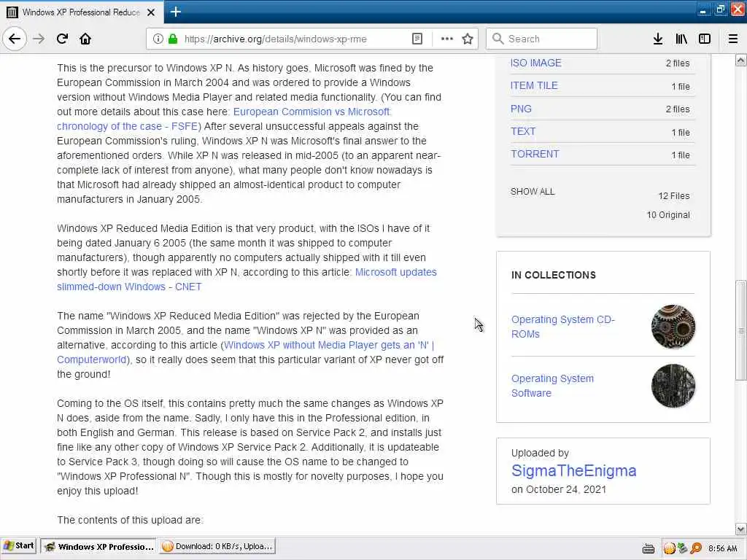Open the Windows Start menu
747x560 pixels.
18,546
